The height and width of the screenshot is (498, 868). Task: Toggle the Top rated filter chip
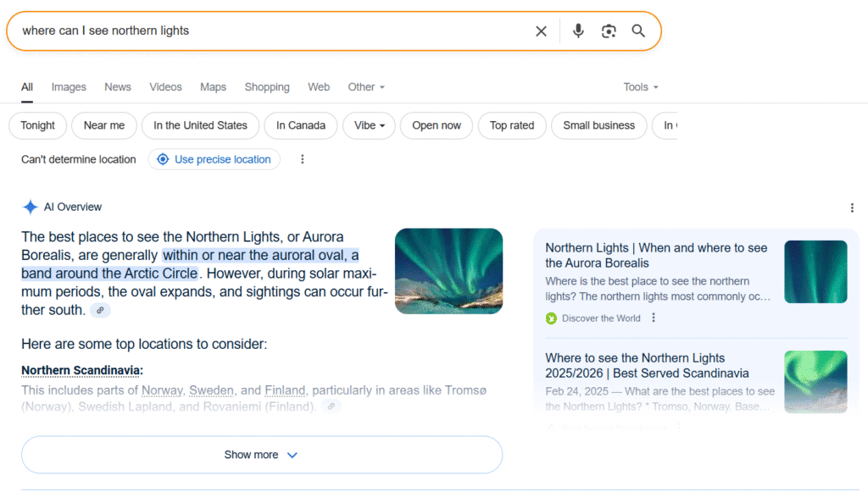(x=512, y=125)
